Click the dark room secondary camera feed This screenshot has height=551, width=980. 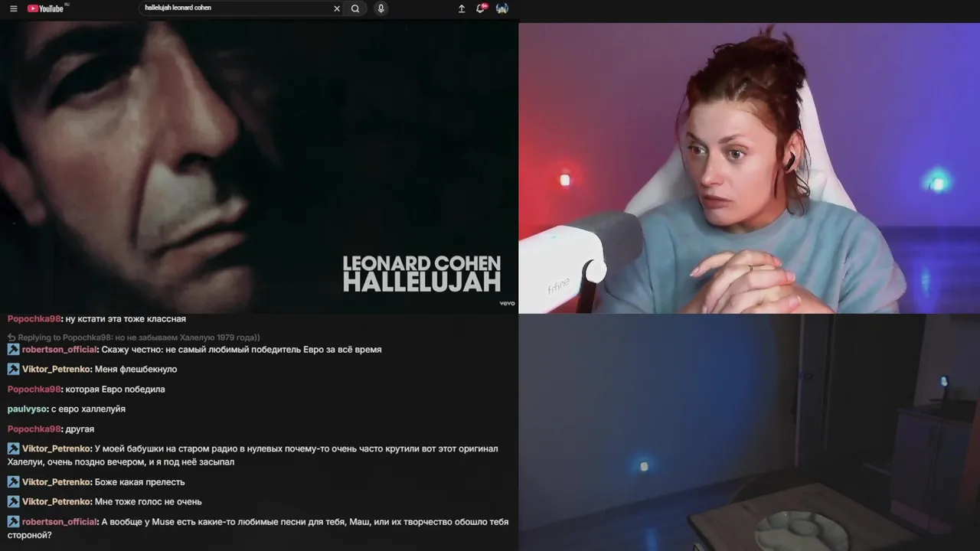(749, 432)
